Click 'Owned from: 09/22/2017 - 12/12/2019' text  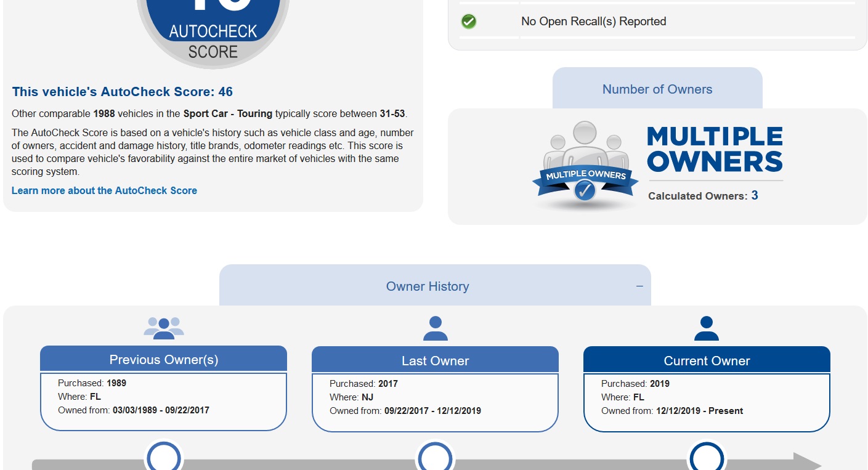pos(405,411)
